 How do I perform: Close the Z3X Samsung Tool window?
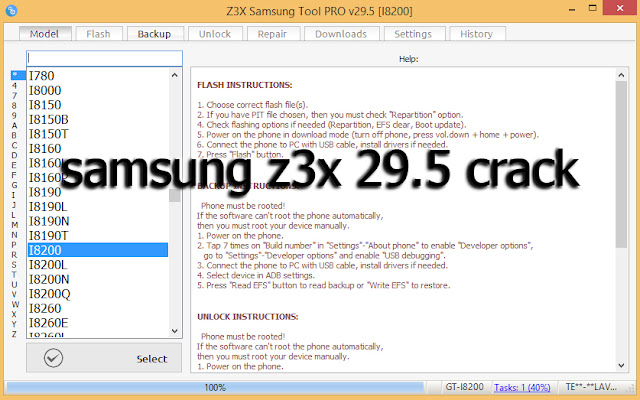point(620,8)
